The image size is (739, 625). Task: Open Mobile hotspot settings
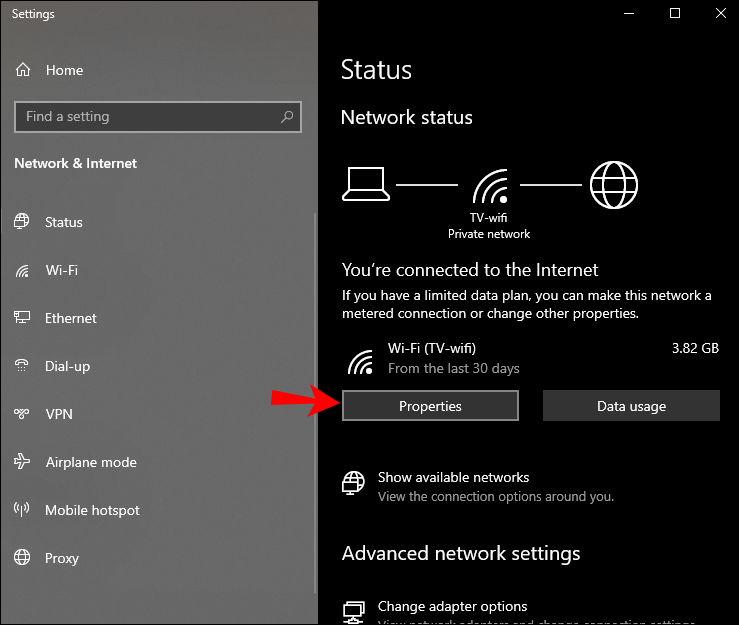(92, 510)
